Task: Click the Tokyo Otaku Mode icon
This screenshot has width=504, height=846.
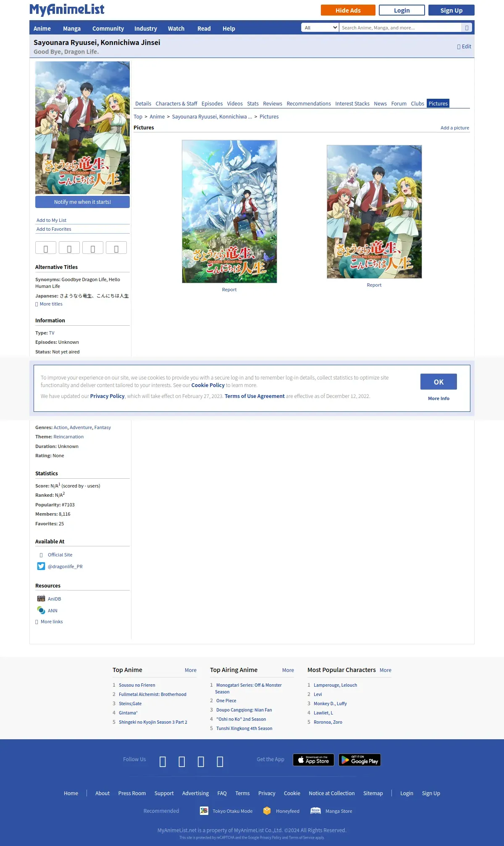Action: (x=204, y=811)
